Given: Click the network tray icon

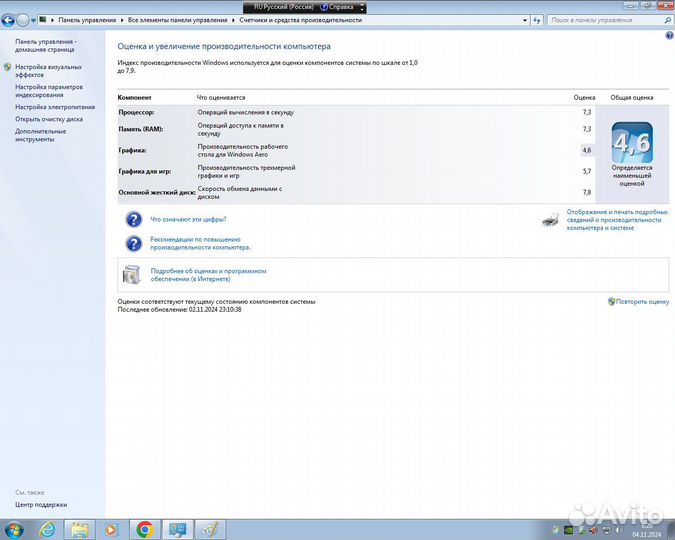Looking at the screenshot, I should click(606, 530).
